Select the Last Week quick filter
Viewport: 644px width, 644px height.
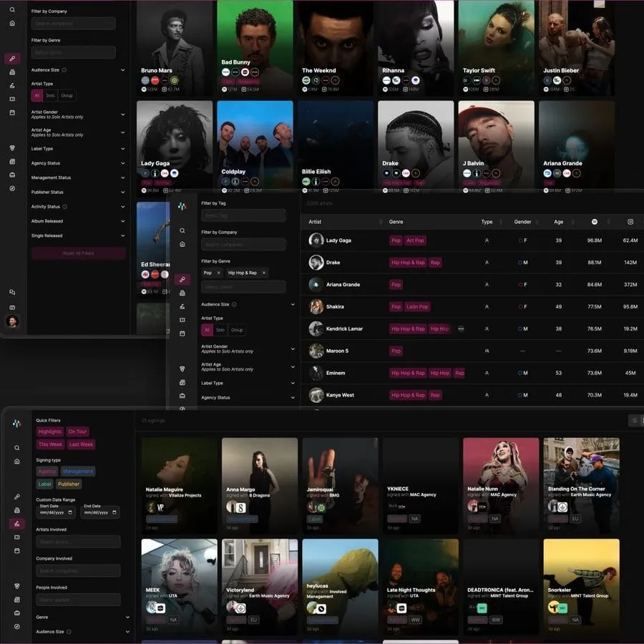(81, 444)
